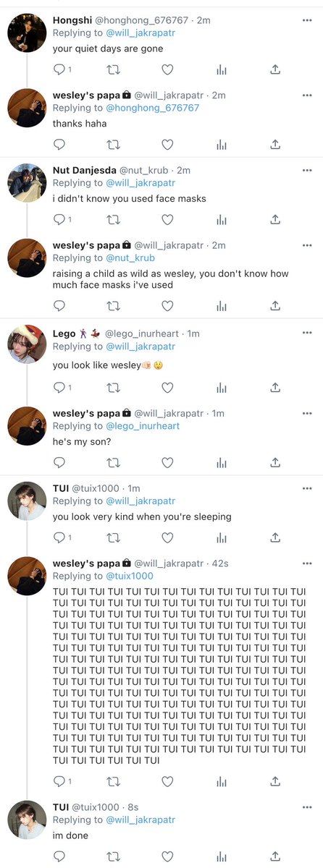
Task: Like TUI's "you look very kind" tweet
Action: coord(167,537)
